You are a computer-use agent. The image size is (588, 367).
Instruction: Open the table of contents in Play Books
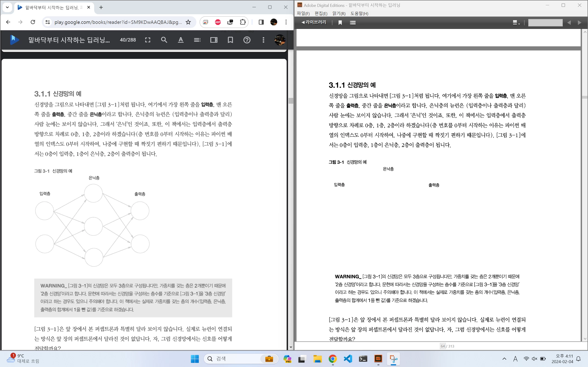pyautogui.click(x=197, y=40)
